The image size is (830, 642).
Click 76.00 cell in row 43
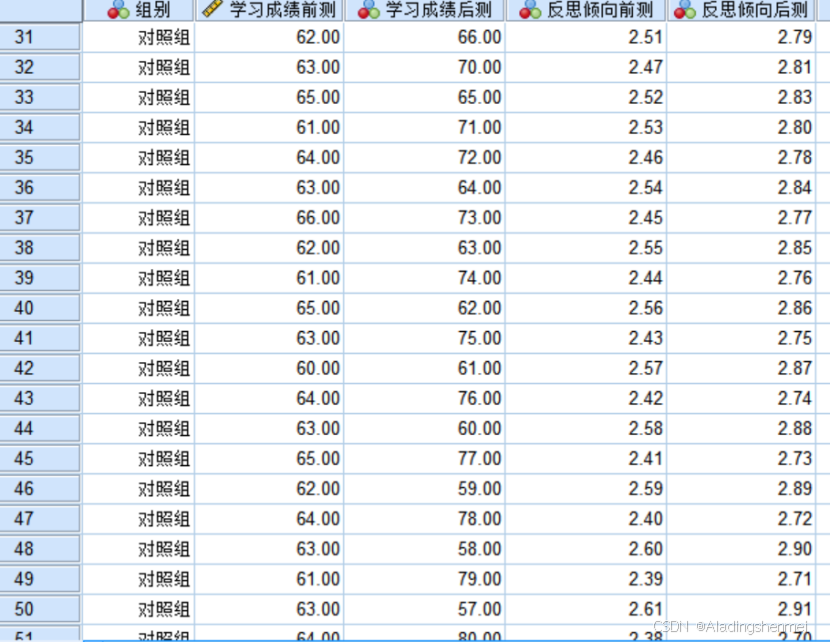coord(425,399)
